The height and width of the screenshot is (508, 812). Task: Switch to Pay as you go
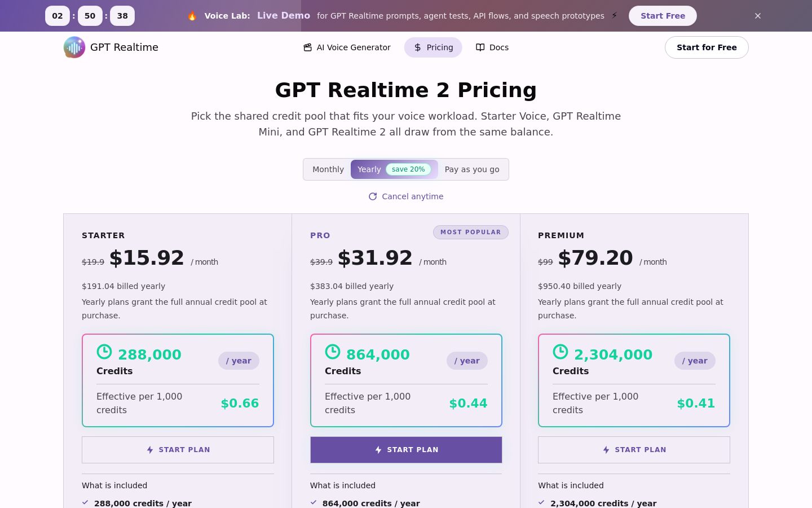click(x=472, y=169)
